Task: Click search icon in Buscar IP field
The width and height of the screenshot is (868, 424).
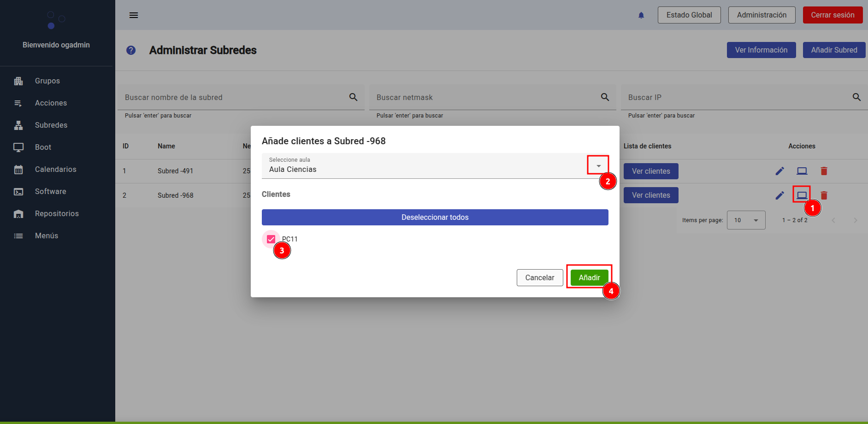Action: click(856, 97)
